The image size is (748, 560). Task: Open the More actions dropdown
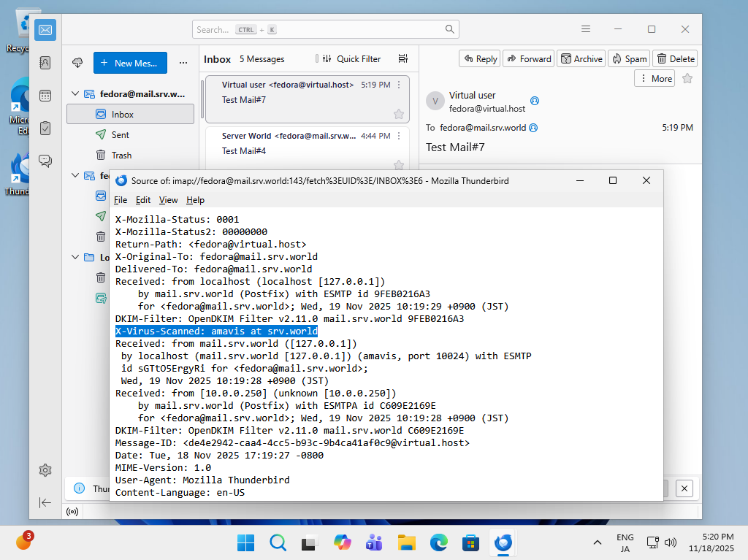click(654, 79)
